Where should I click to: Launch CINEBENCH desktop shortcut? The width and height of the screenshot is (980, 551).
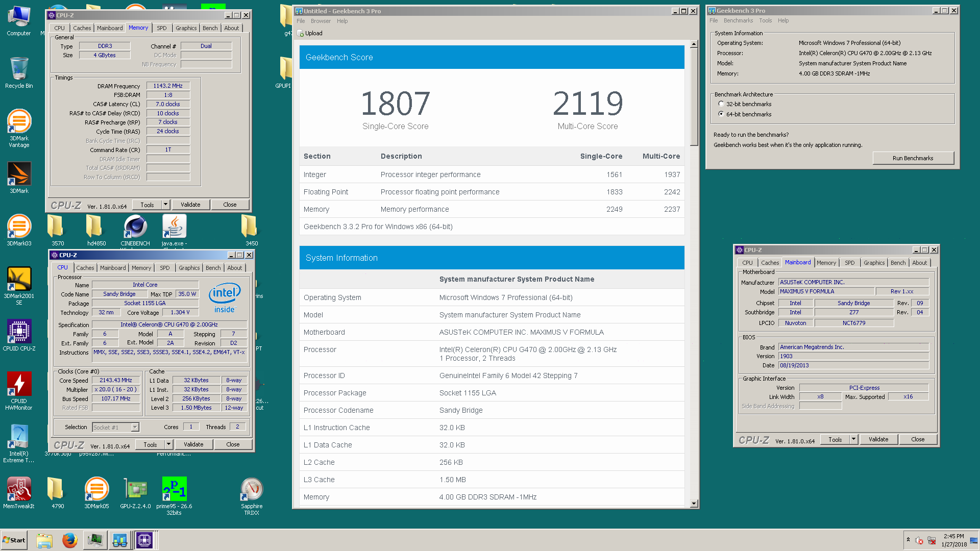[x=135, y=230]
